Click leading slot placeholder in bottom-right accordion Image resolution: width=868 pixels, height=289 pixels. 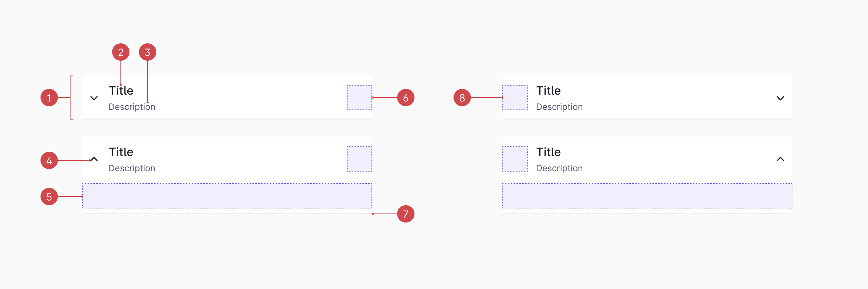point(515,159)
